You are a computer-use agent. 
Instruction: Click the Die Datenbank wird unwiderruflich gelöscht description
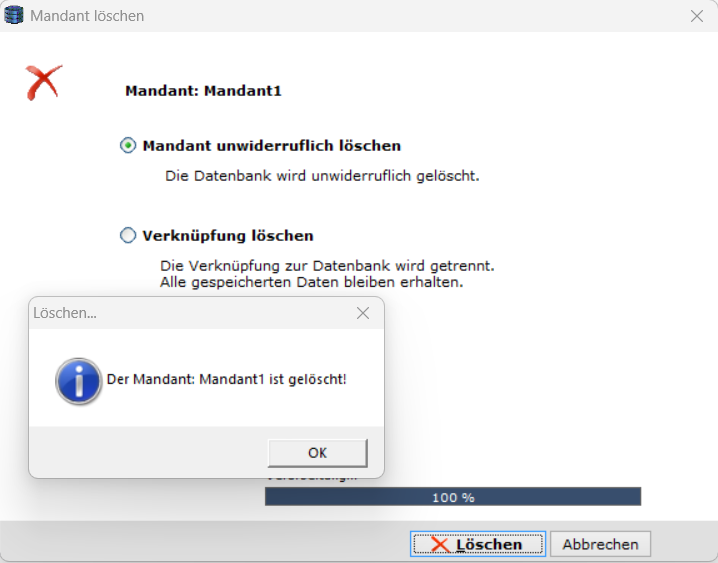pyautogui.click(x=322, y=176)
